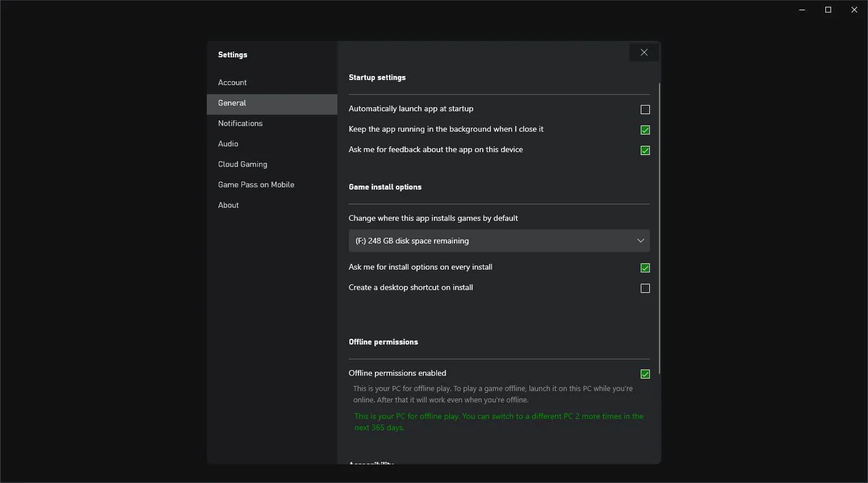The image size is (868, 483).
Task: Disable offline permissions
Action: pyautogui.click(x=645, y=373)
